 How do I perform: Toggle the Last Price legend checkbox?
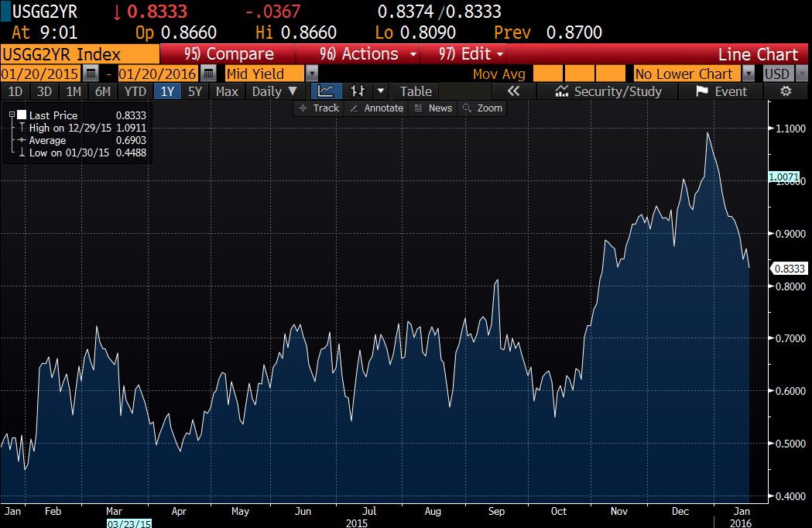click(21, 115)
